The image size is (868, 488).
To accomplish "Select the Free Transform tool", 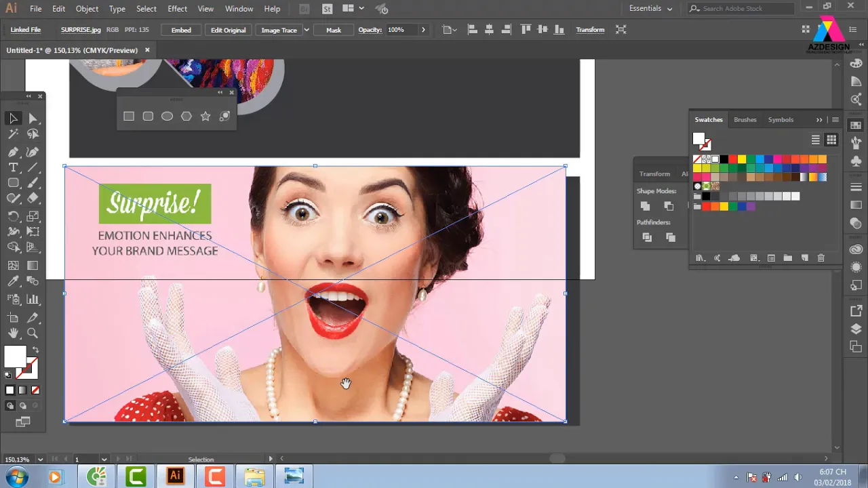I will point(33,232).
